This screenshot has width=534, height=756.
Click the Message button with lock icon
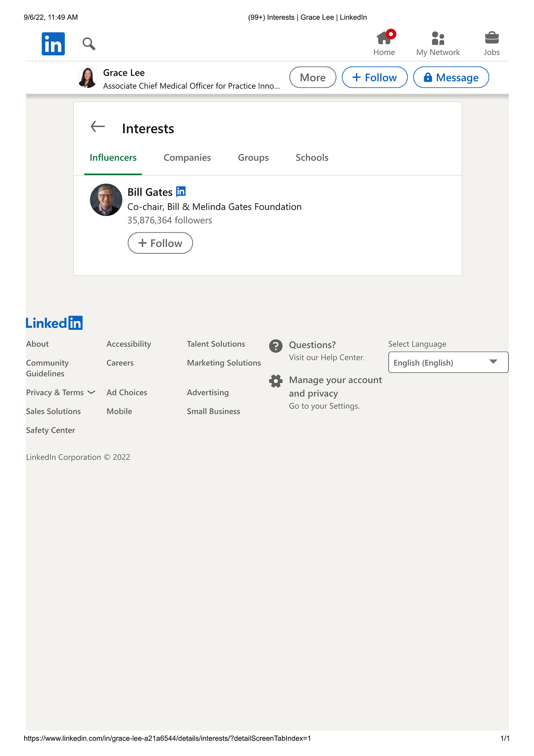[451, 77]
